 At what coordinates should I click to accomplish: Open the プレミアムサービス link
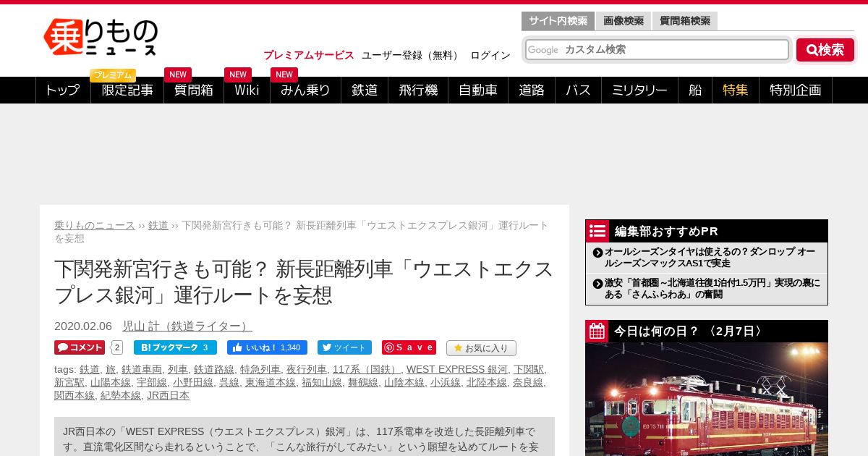309,55
